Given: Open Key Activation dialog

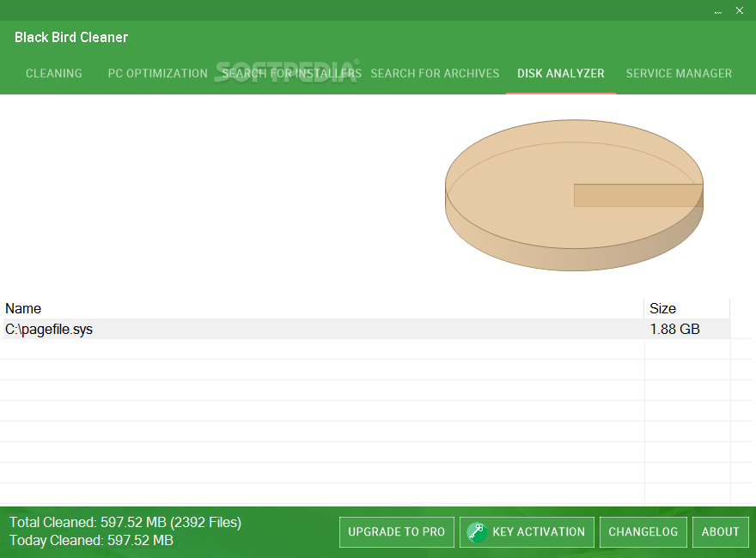Looking at the screenshot, I should pyautogui.click(x=527, y=532).
